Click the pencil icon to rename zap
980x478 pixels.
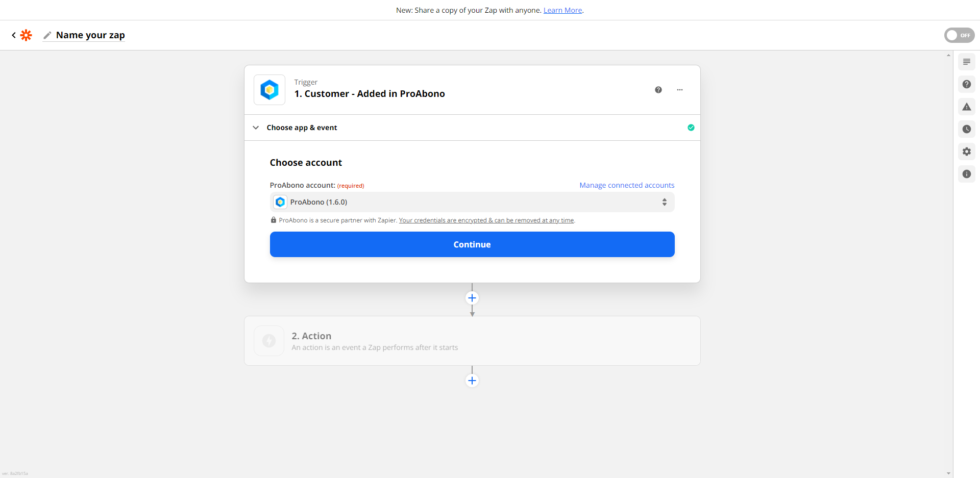47,35
